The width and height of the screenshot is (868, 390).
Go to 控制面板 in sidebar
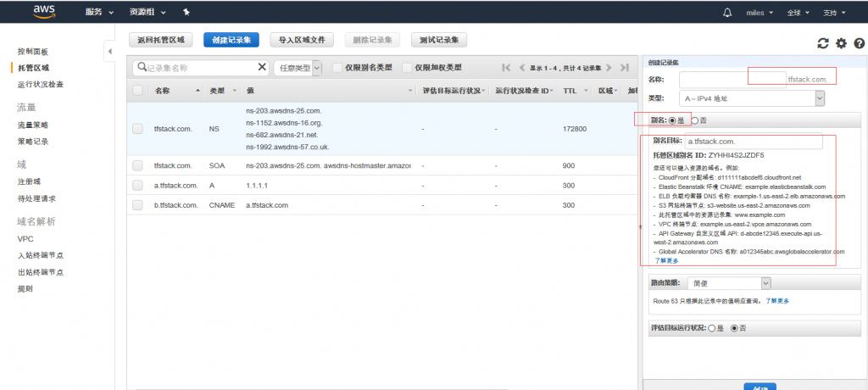tap(33, 52)
